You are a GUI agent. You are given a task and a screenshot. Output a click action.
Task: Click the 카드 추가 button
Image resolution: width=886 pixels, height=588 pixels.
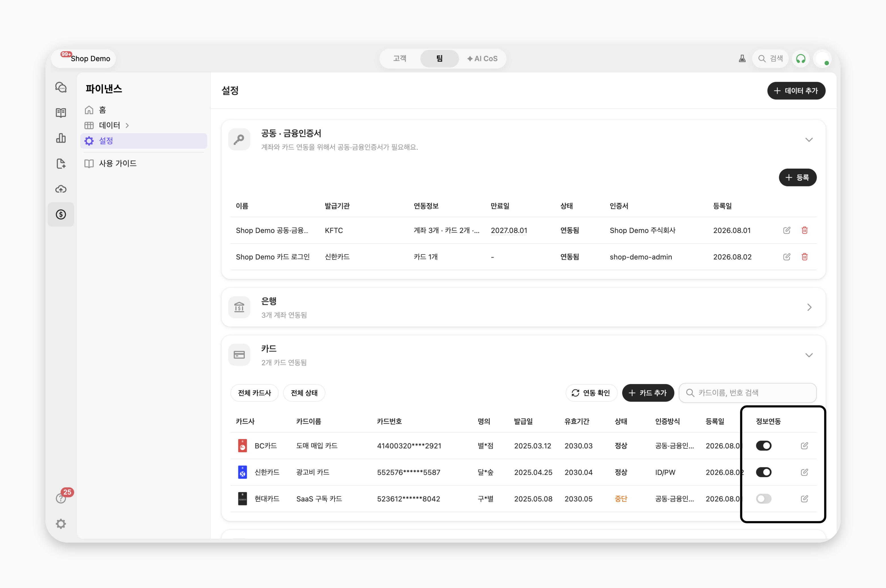(x=648, y=393)
